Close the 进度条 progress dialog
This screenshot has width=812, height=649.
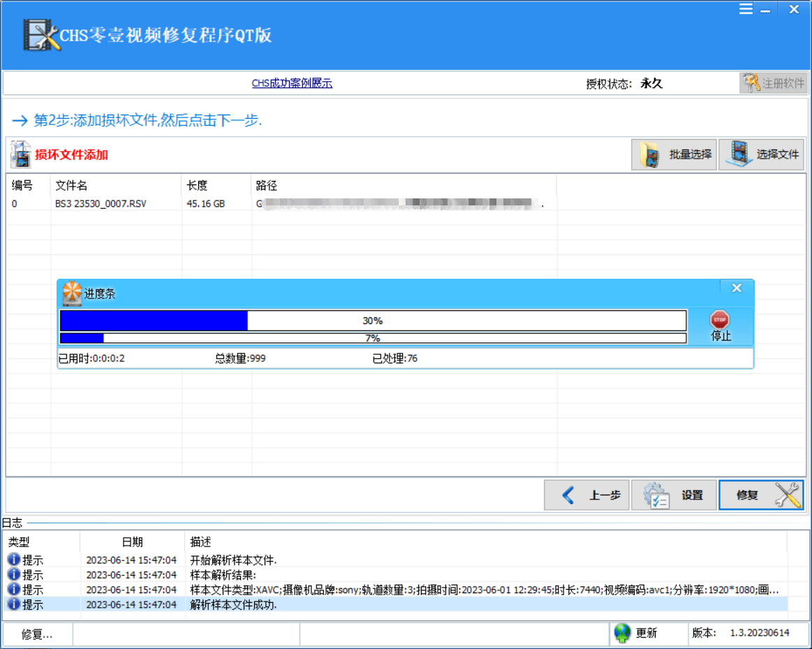[x=737, y=288]
